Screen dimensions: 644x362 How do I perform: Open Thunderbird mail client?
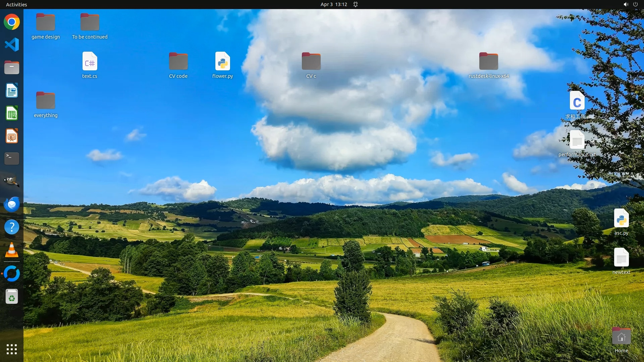point(12,204)
